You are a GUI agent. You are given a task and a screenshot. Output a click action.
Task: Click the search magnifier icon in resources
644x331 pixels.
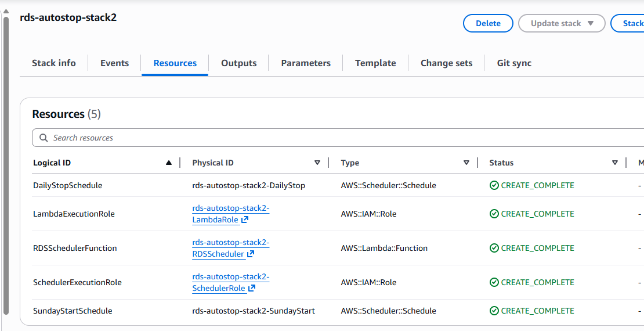coord(44,138)
